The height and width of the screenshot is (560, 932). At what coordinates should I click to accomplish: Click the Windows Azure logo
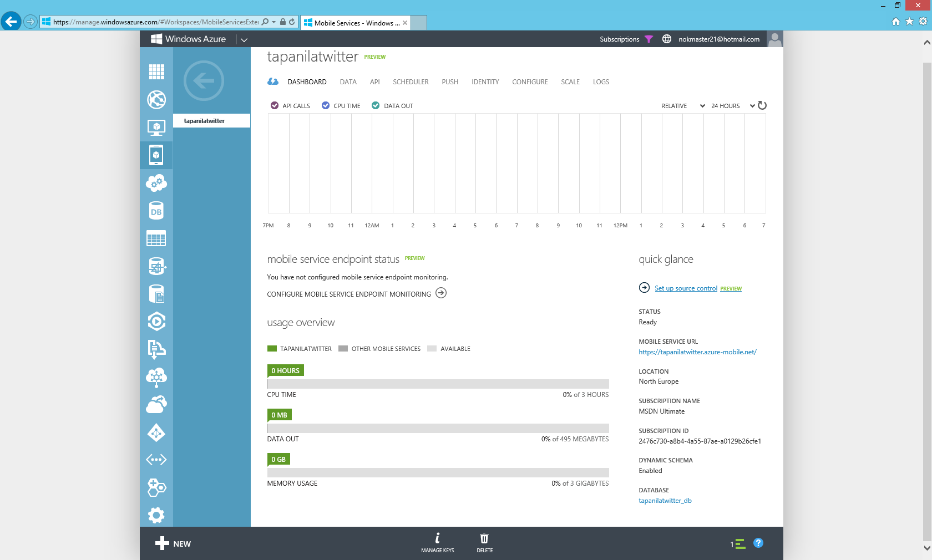[x=189, y=39]
